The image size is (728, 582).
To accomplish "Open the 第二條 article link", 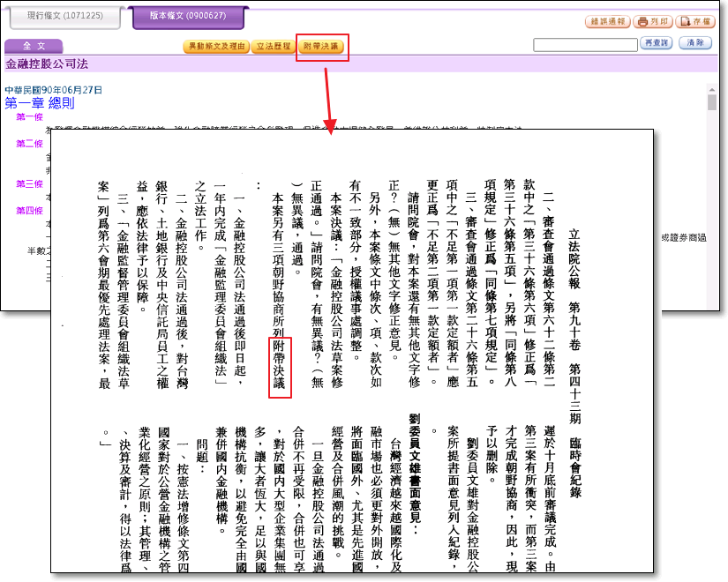I will click(29, 143).
